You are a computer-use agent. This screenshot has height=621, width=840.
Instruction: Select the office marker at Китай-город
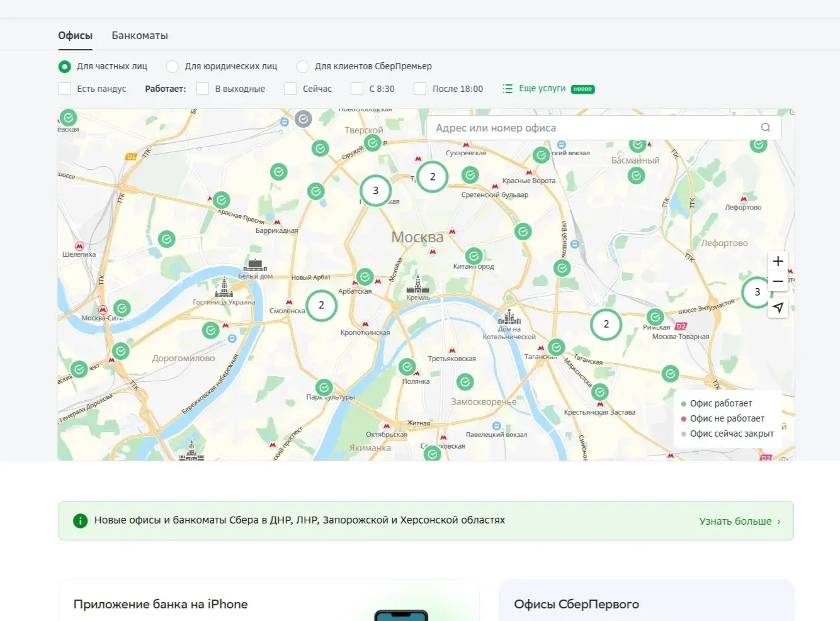[x=474, y=256]
